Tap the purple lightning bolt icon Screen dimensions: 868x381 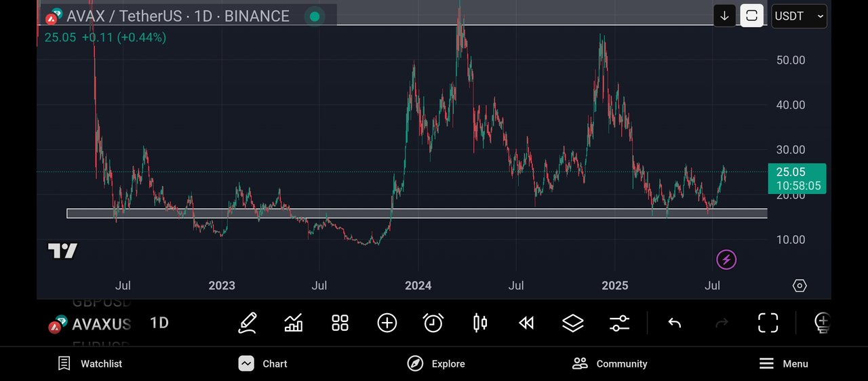pyautogui.click(x=726, y=259)
